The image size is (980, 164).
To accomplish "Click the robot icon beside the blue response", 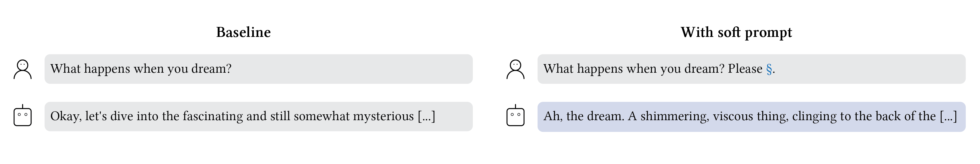I will (x=515, y=116).
